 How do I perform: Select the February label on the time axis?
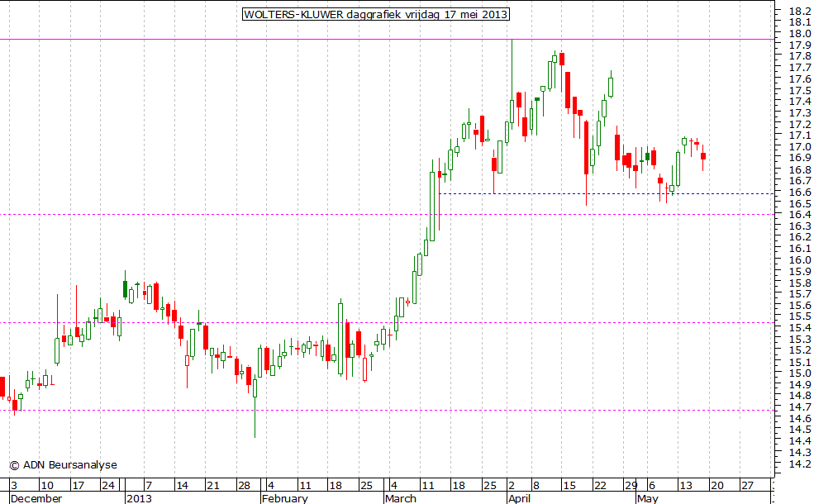[x=284, y=498]
